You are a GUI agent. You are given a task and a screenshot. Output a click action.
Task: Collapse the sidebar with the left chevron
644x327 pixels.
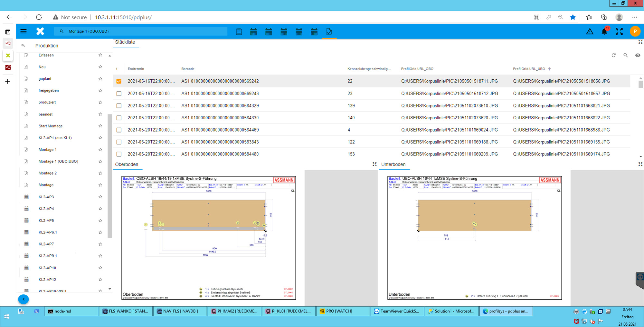point(24,299)
